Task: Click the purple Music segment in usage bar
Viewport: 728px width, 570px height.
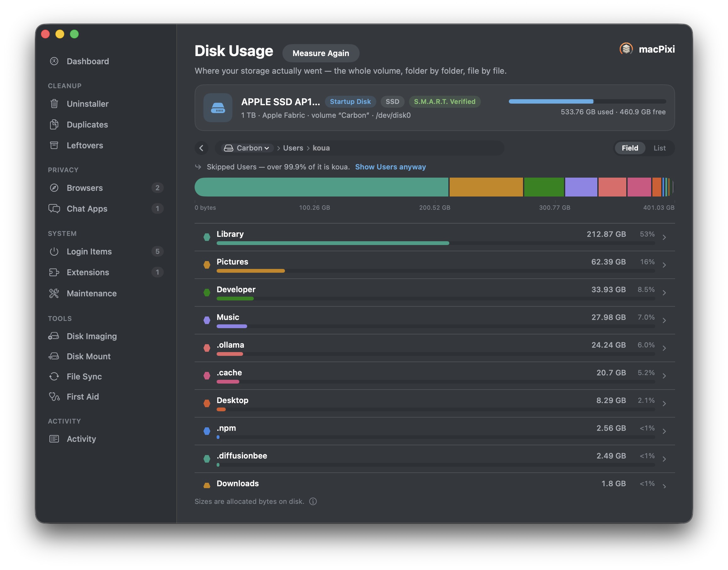Action: click(581, 187)
